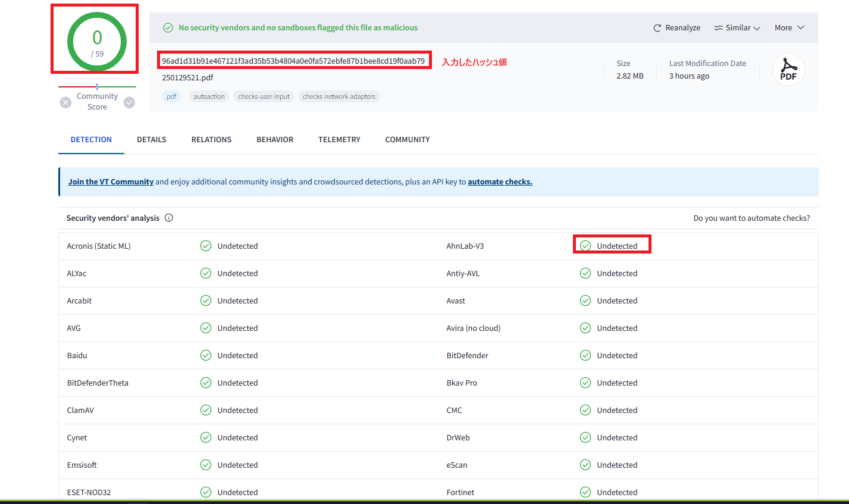Click the Undetected check icon beside DrWeb
The height and width of the screenshot is (504, 849).
(x=585, y=437)
